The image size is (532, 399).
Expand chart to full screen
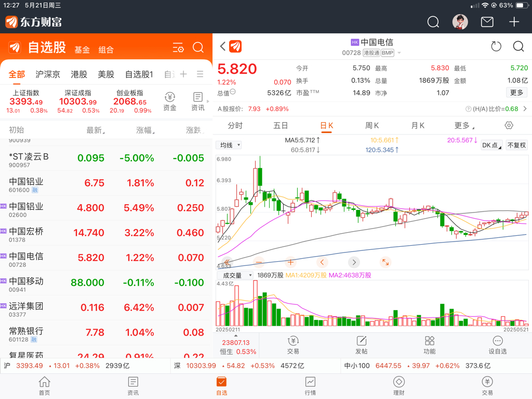(x=385, y=262)
